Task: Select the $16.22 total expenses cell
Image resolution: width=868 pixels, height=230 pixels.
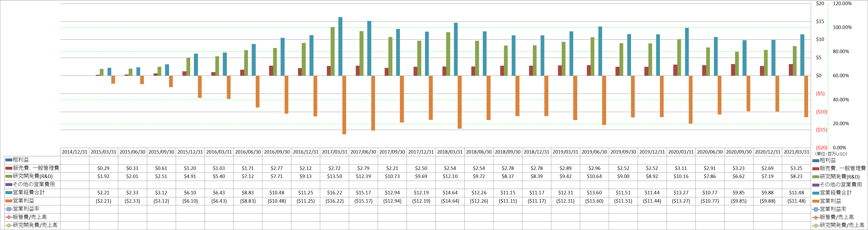Action: (335, 192)
